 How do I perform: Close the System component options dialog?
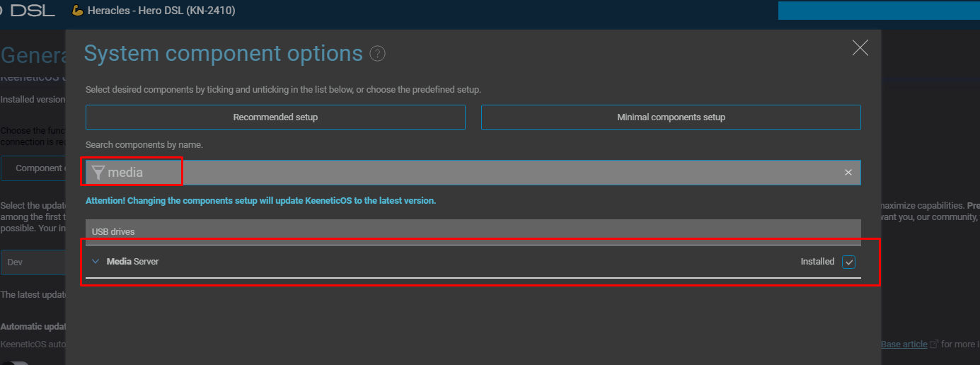(x=860, y=48)
